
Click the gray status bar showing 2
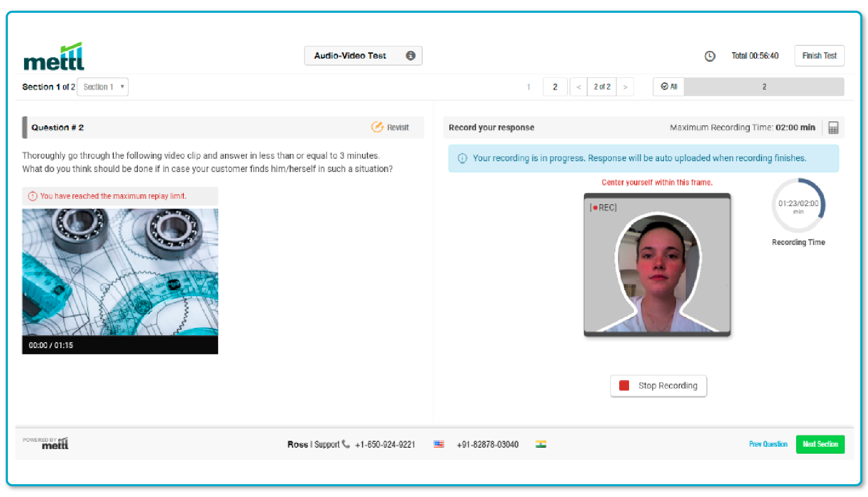[x=764, y=87]
